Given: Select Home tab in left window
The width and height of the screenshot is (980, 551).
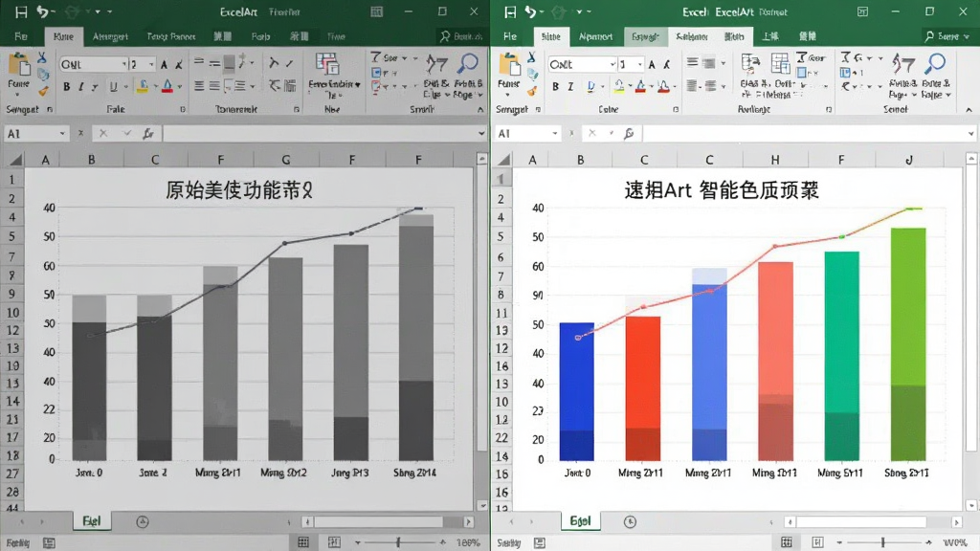Looking at the screenshot, I should pyautogui.click(x=63, y=36).
